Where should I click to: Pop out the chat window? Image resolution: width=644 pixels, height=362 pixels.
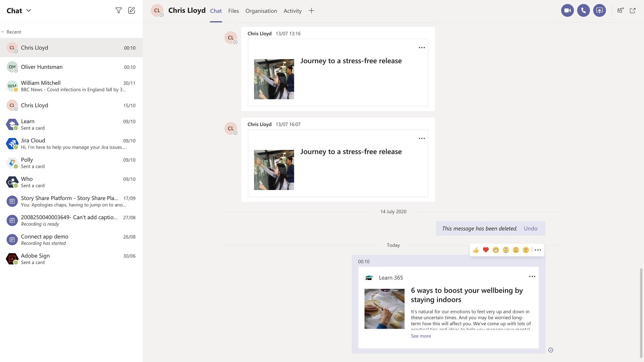633,10
